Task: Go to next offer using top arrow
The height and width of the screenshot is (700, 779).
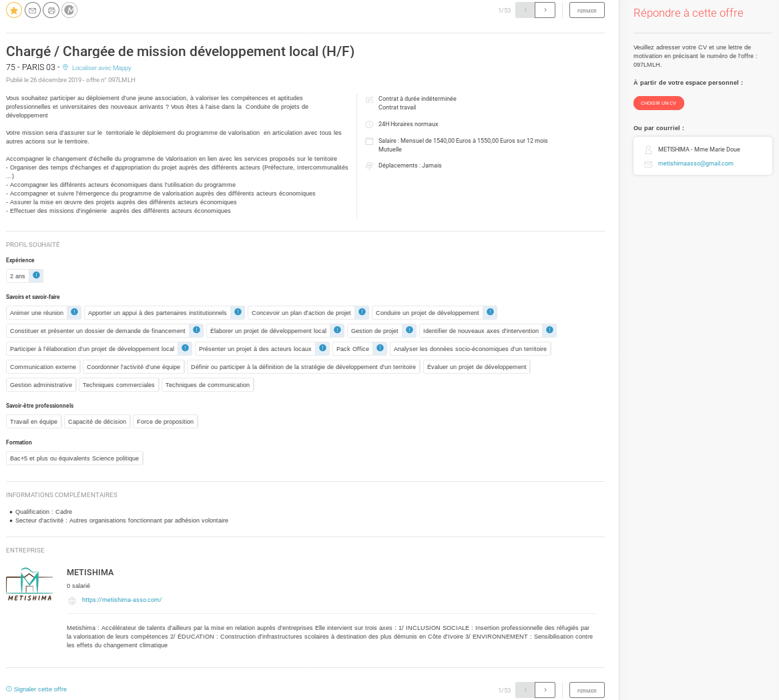Action: tap(545, 10)
